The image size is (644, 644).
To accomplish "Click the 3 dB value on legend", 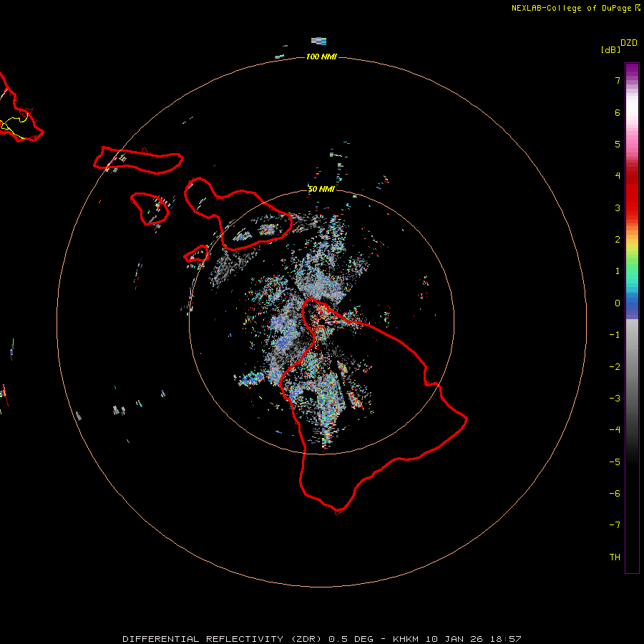I will point(618,208).
